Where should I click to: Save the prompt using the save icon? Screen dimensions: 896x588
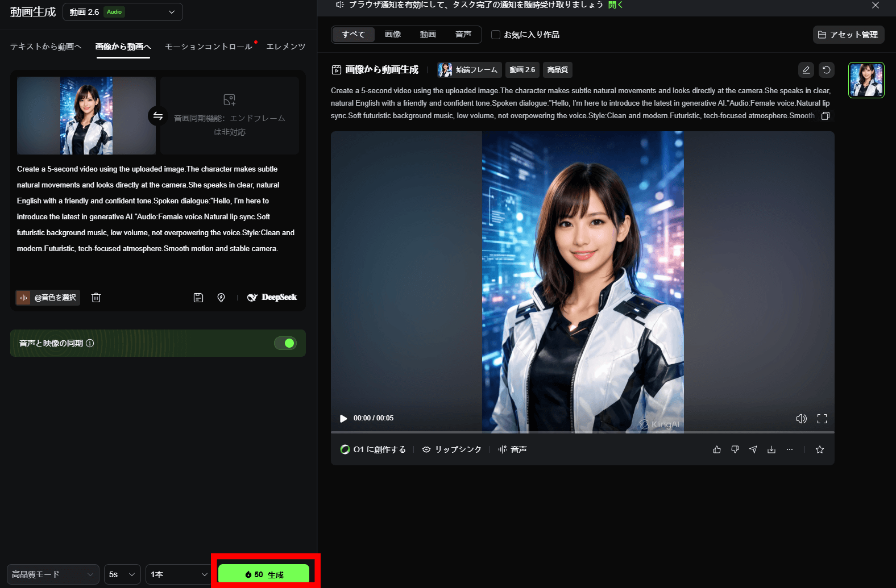198,298
